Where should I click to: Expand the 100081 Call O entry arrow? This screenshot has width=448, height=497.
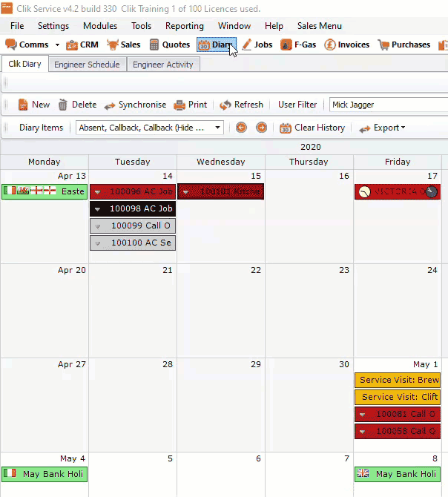tap(363, 415)
